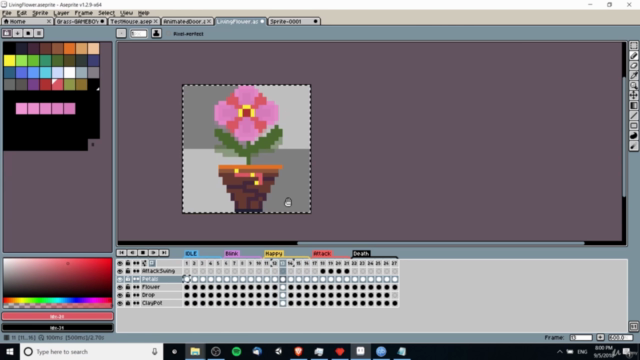Click the add frame button beside frame field
The width and height of the screenshot is (640, 360).
point(600,338)
